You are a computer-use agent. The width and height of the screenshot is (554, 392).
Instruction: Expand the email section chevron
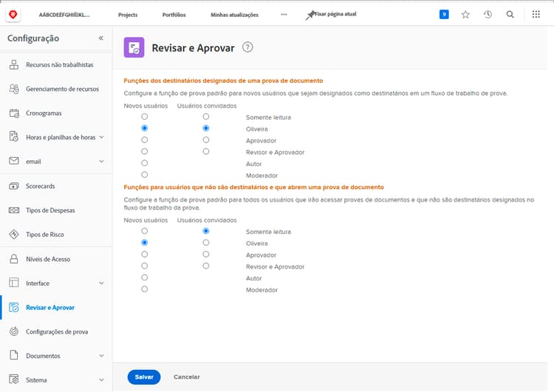102,162
